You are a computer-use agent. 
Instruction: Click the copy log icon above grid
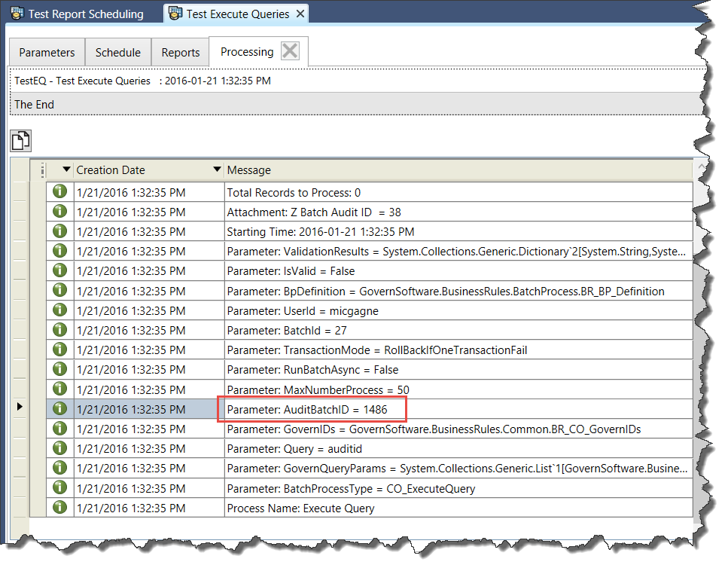(21, 140)
